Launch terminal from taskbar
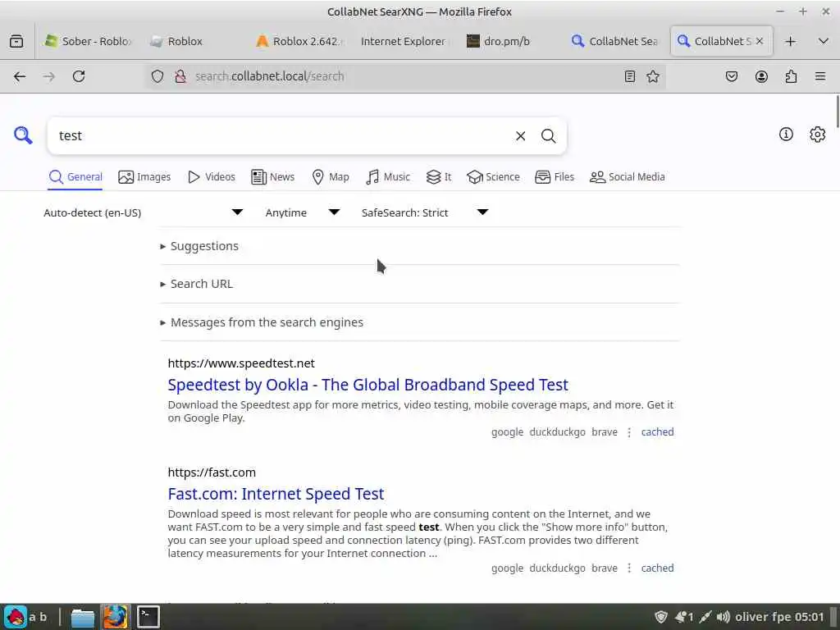Screen dimensions: 840x630 pos(148,617)
